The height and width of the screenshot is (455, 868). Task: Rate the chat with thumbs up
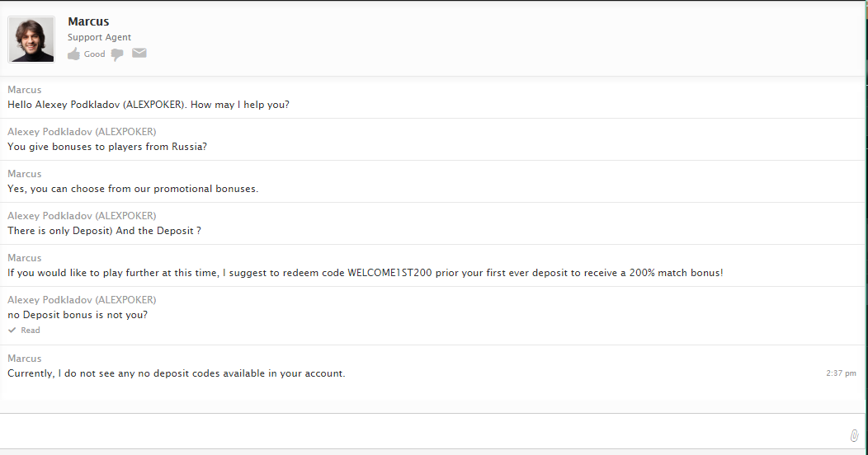[74, 54]
